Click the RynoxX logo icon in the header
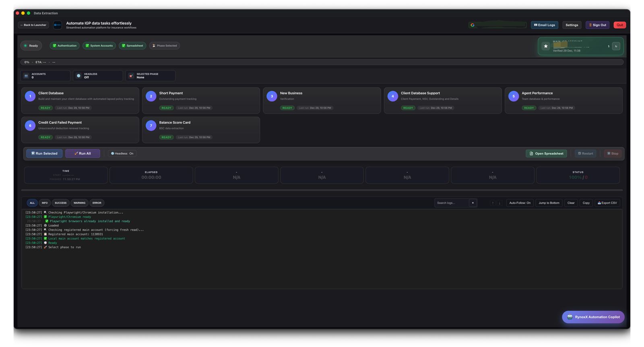 coord(58,25)
